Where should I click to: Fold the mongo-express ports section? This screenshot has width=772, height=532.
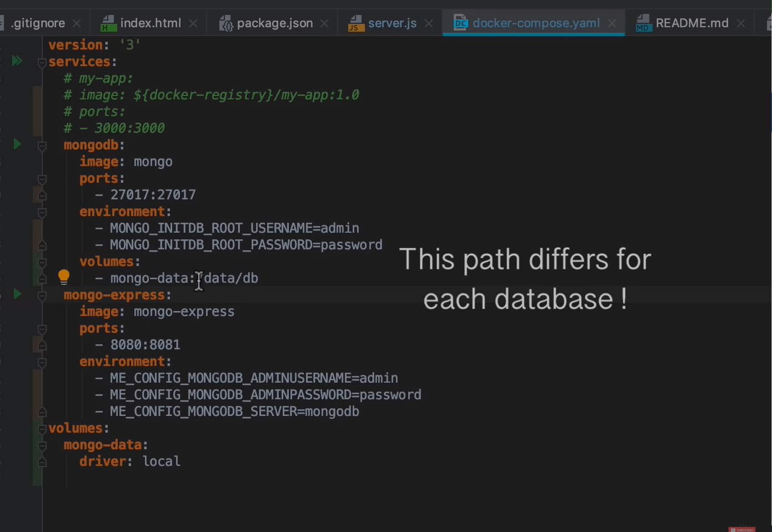pos(42,329)
